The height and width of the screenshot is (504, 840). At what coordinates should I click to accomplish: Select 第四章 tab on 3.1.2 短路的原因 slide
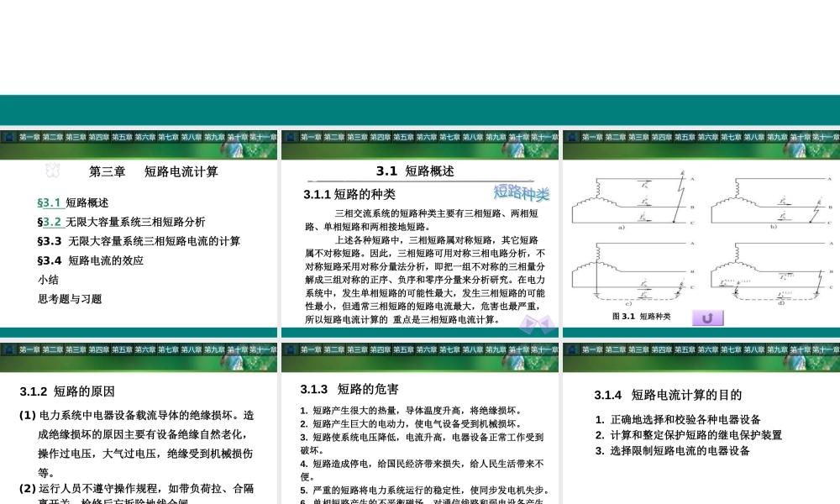pos(98,349)
